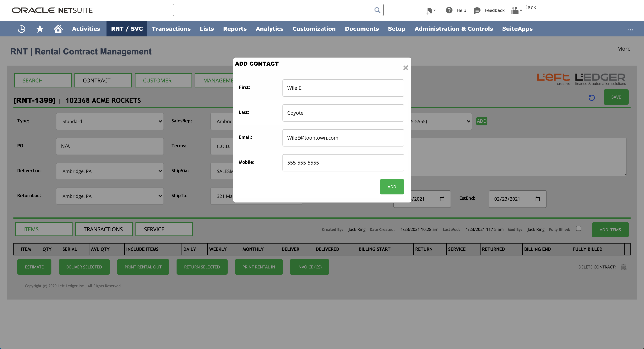Open the SuiteApps menu
The width and height of the screenshot is (644, 349).
[x=517, y=29]
